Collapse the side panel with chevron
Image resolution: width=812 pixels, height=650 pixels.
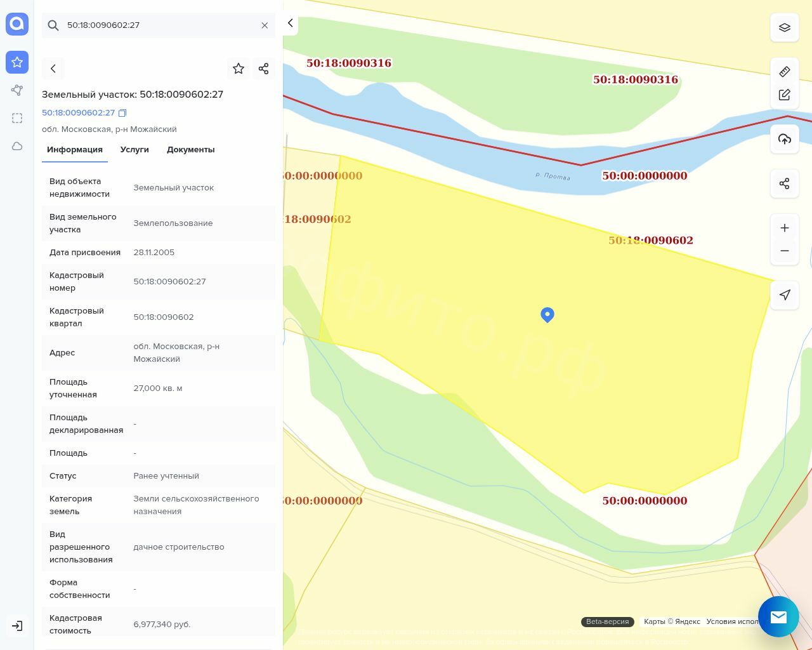[291, 23]
